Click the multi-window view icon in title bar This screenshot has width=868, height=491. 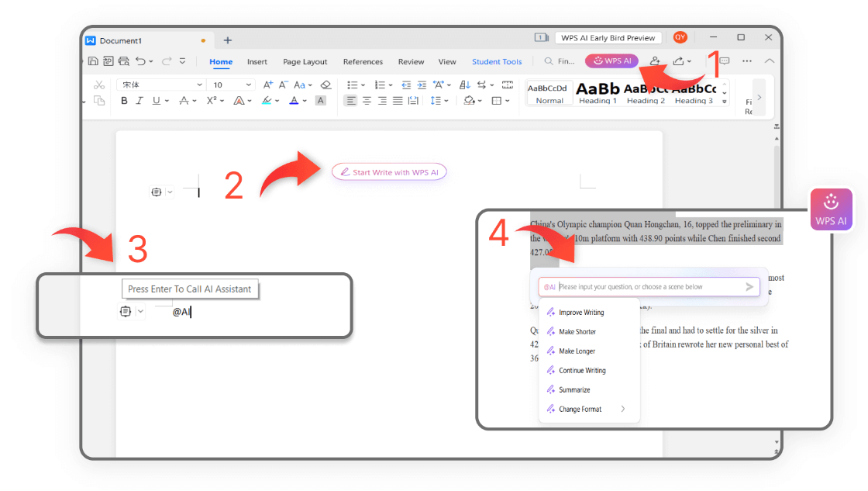(x=541, y=37)
